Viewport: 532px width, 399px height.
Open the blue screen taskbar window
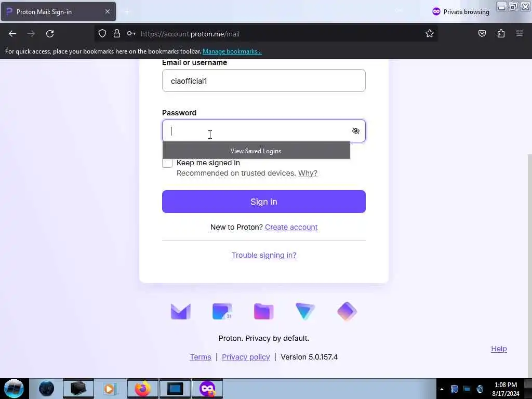(175, 389)
